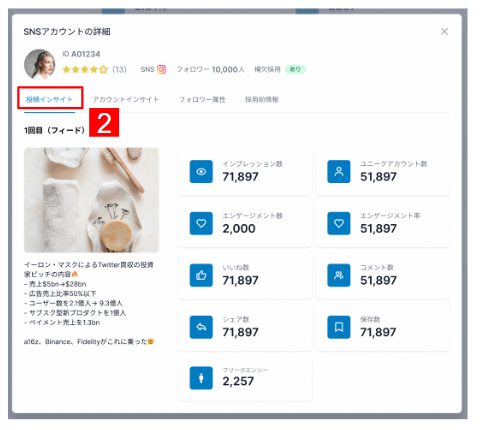Click the heart icon for エンゲージメント数
Screen dimensions: 480x430
click(x=201, y=223)
